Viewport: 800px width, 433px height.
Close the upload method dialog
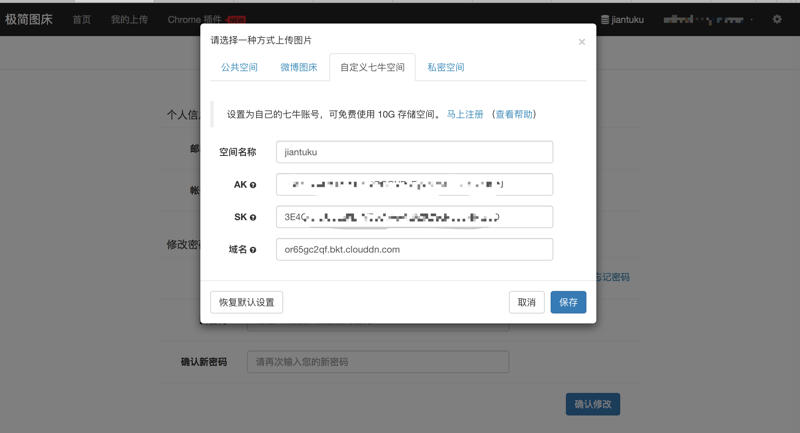point(582,42)
